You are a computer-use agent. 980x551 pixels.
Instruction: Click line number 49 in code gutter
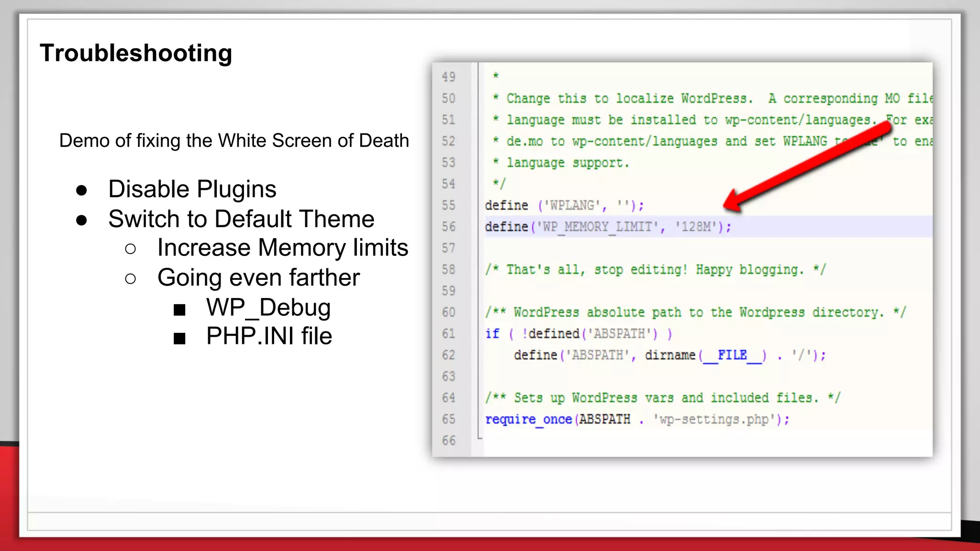448,77
